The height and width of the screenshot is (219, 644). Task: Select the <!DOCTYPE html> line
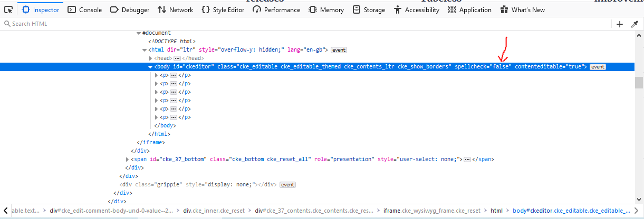[172, 42]
